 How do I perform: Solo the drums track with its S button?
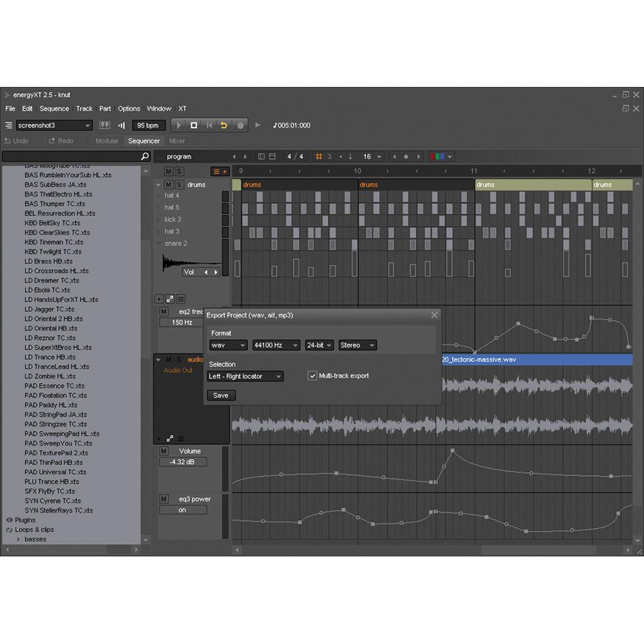179,185
